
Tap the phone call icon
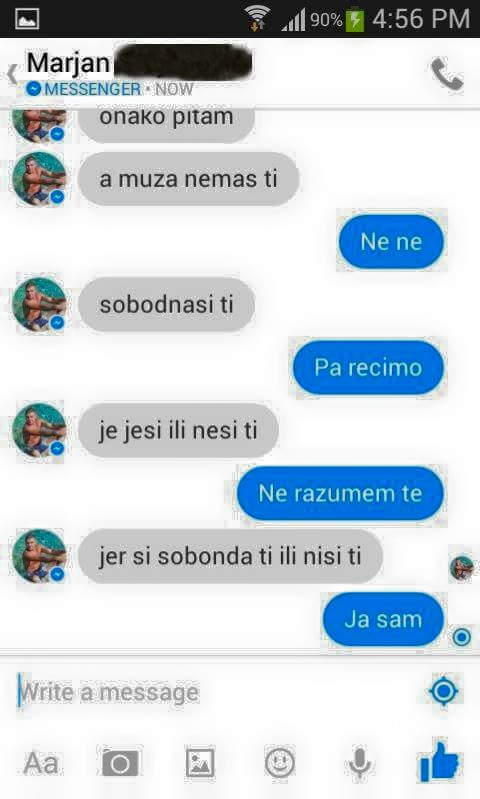[x=447, y=74]
